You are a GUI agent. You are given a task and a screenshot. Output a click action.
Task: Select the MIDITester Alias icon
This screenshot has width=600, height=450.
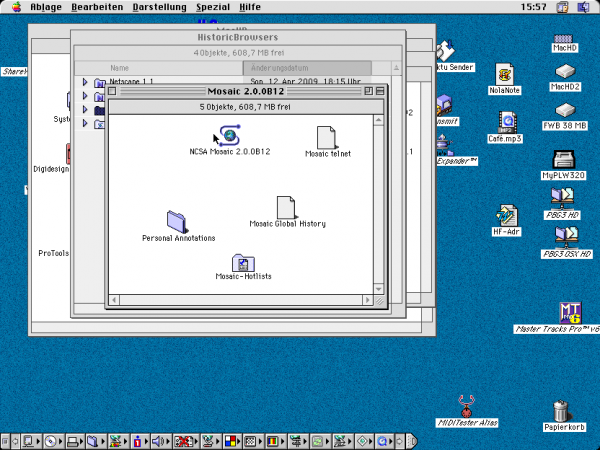click(466, 405)
